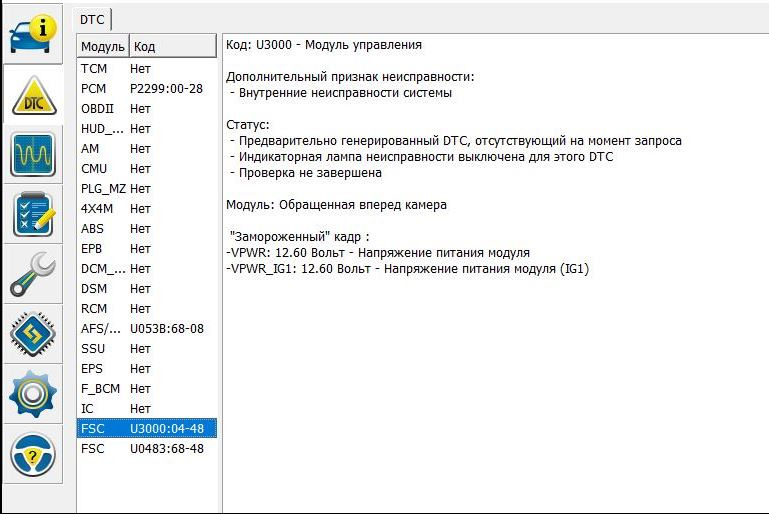Open the oscilloscope waveform icon
Viewport: 769px width, 514px height.
32,155
